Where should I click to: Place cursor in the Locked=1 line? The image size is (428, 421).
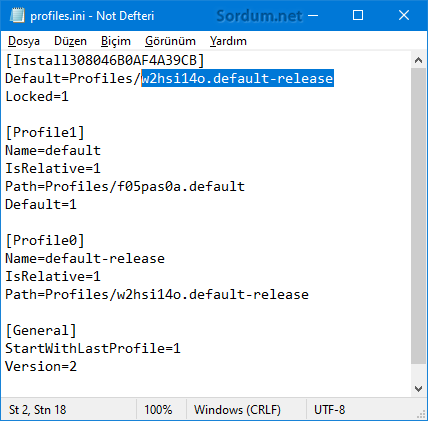[x=37, y=96]
